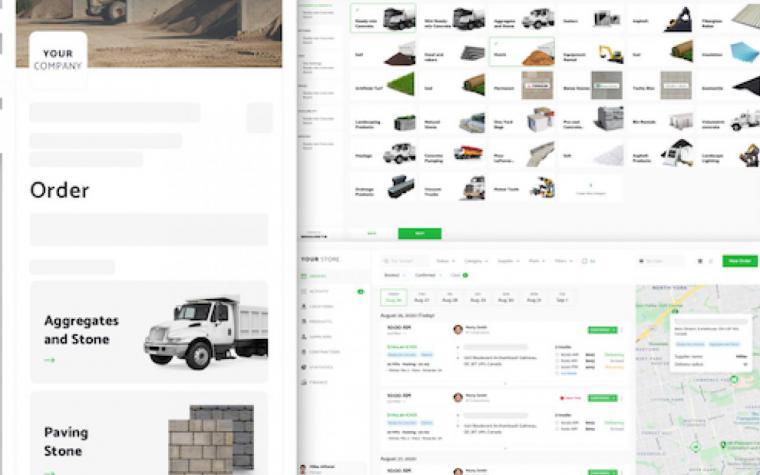This screenshot has width=760, height=475.
Task: Select the Natural Stone category card
Action: pyautogui.click(x=453, y=119)
